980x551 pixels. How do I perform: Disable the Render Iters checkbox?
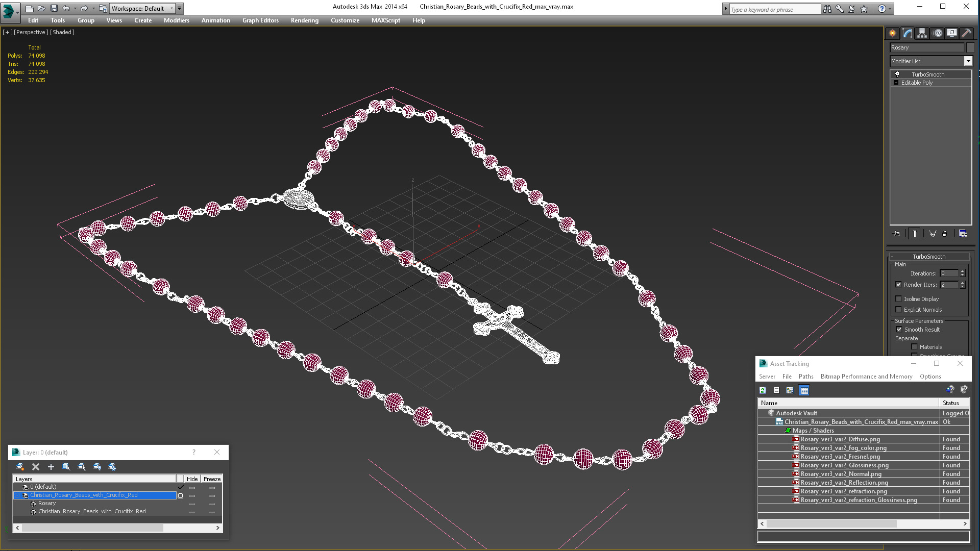click(x=899, y=285)
